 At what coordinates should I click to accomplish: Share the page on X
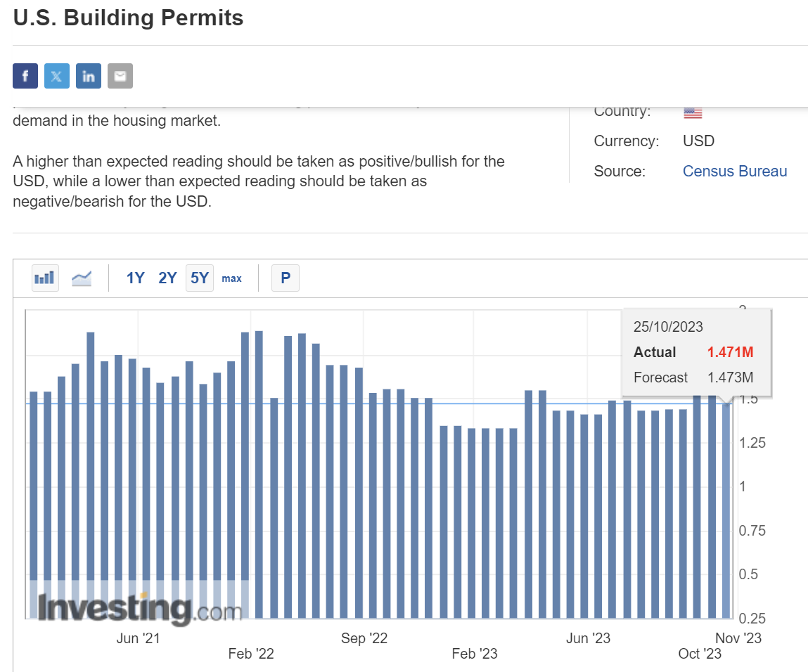(57, 76)
